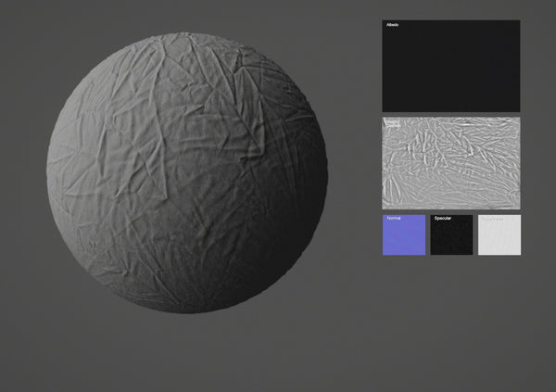Click the label on the height map
Viewport: 556px width, 392px height.
(393, 121)
